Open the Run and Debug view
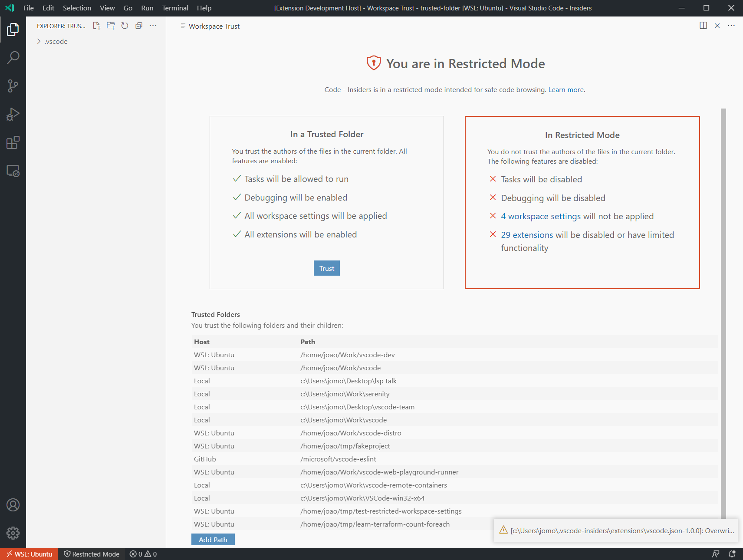Screen dimensions: 743x560 point(13,114)
